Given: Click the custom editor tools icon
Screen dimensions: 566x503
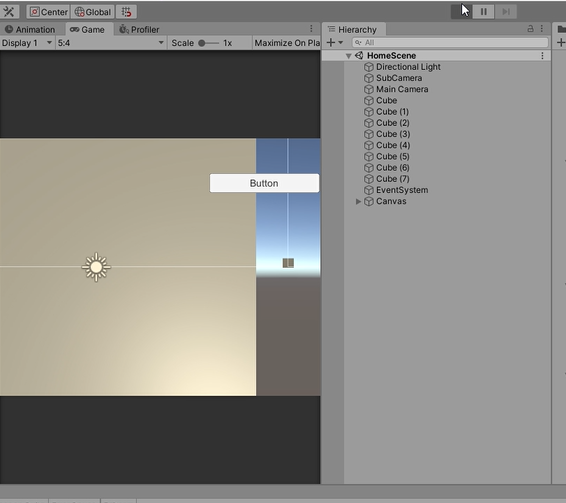Looking at the screenshot, I should click(9, 12).
